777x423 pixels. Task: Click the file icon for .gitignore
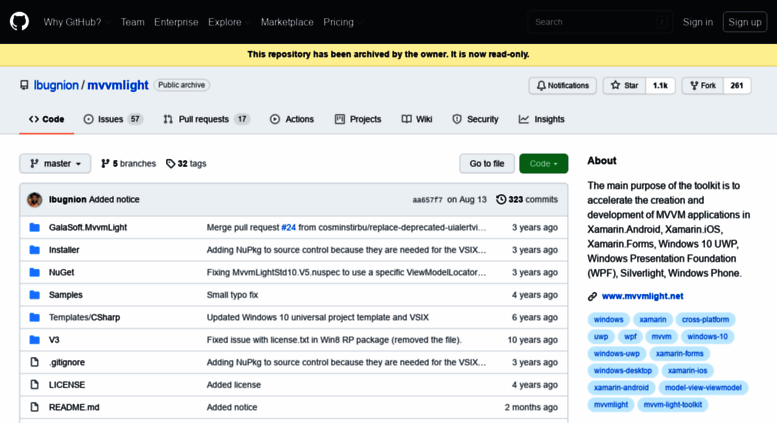coord(34,362)
